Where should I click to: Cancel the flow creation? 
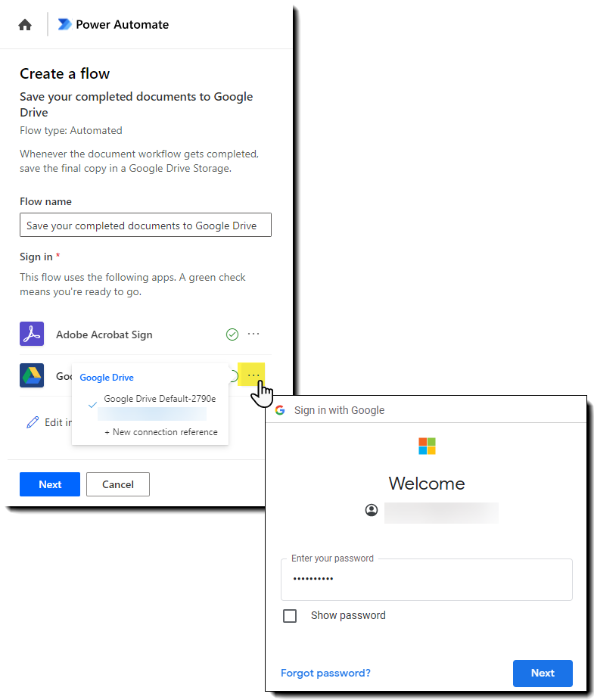118,484
